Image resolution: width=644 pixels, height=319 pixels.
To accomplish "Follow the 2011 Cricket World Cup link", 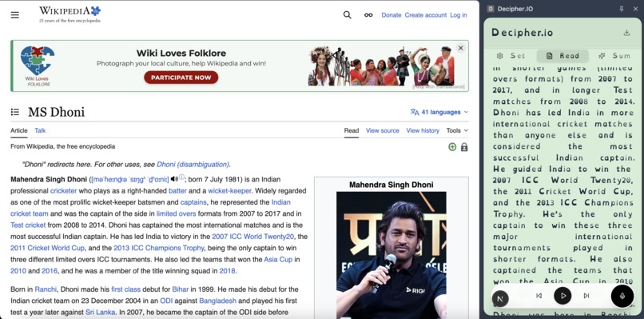I will click(47, 248).
